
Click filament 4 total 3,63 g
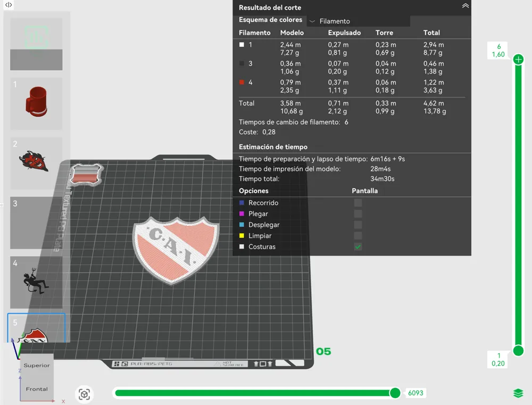click(x=433, y=90)
